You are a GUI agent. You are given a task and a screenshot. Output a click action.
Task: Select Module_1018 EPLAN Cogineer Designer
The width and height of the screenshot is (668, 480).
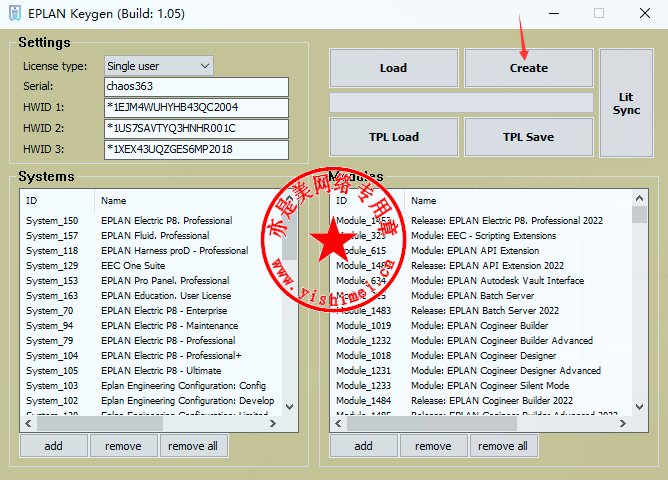click(481, 356)
